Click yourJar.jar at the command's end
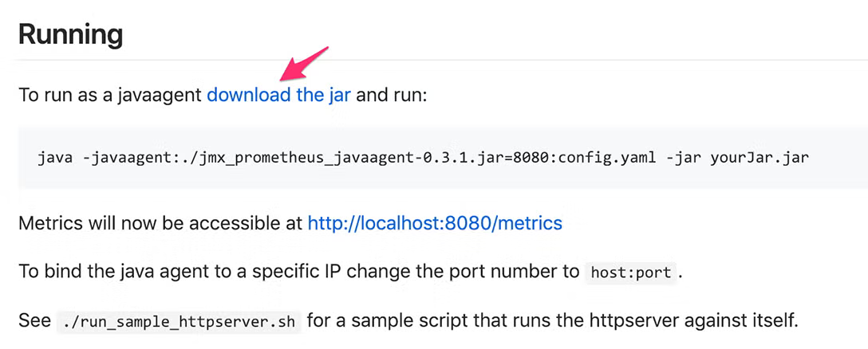The image size is (868, 349). pyautogui.click(x=758, y=158)
